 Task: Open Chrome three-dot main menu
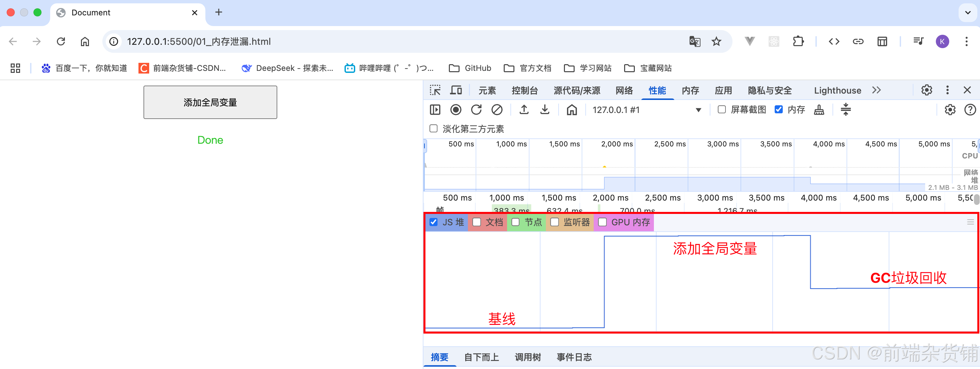(x=966, y=41)
